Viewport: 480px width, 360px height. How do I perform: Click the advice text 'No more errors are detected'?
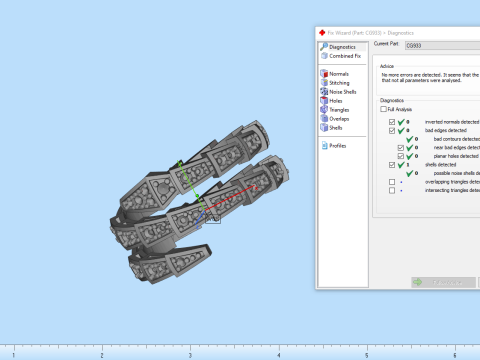click(x=411, y=75)
